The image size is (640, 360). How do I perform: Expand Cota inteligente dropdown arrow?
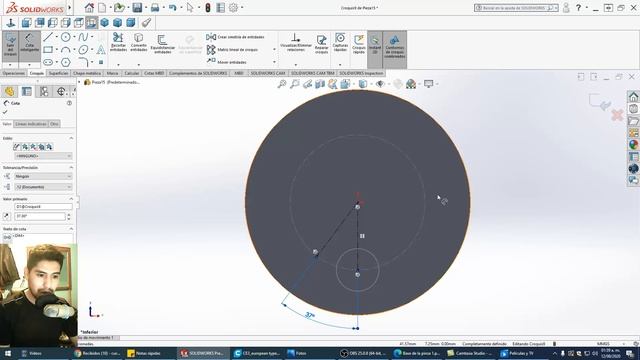pyautogui.click(x=29, y=64)
